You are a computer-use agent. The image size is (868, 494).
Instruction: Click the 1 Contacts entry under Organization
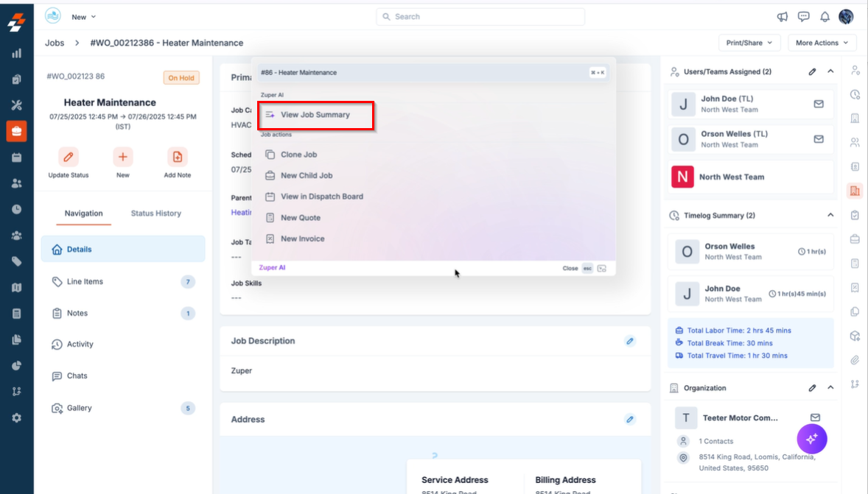[x=715, y=442]
